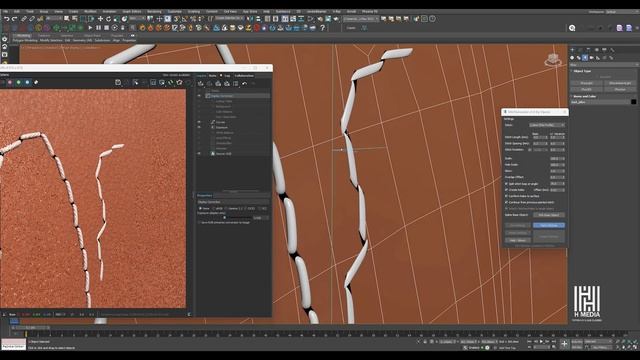Switch to the Freeform ribbon tab
The width and height of the screenshot is (640, 360).
pos(44,36)
